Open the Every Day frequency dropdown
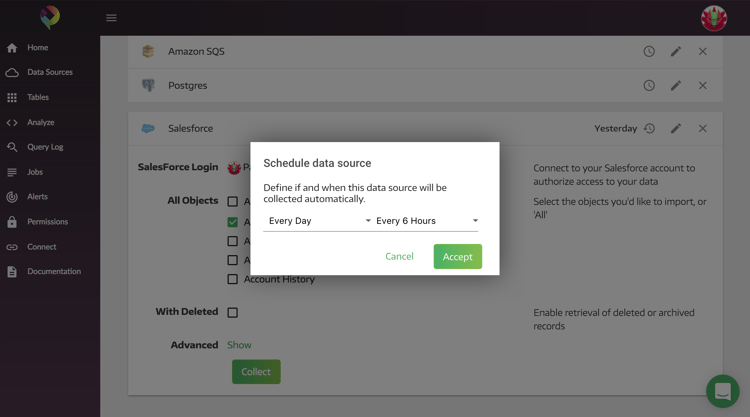 pos(318,221)
